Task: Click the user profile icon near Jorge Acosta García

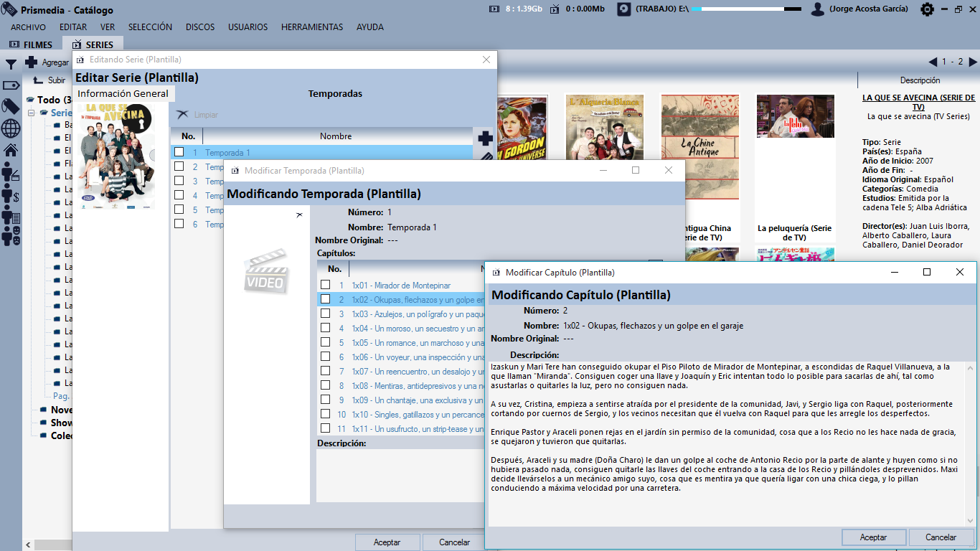Action: [817, 9]
